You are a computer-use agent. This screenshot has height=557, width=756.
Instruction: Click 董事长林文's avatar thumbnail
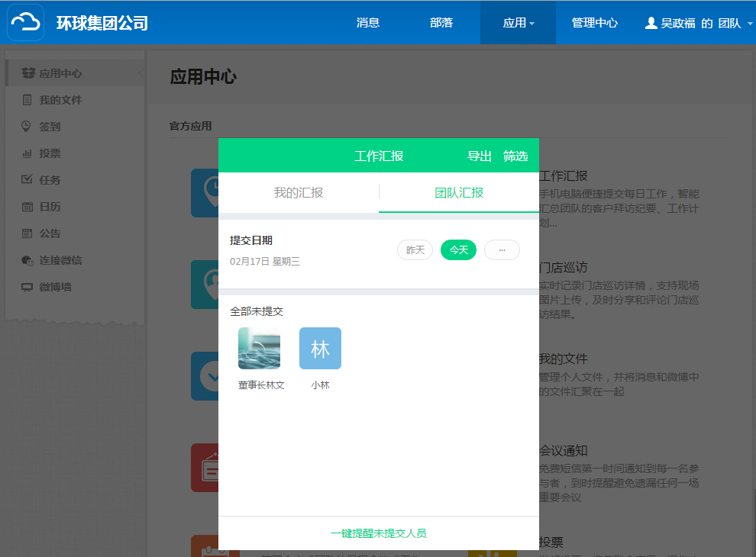(259, 349)
